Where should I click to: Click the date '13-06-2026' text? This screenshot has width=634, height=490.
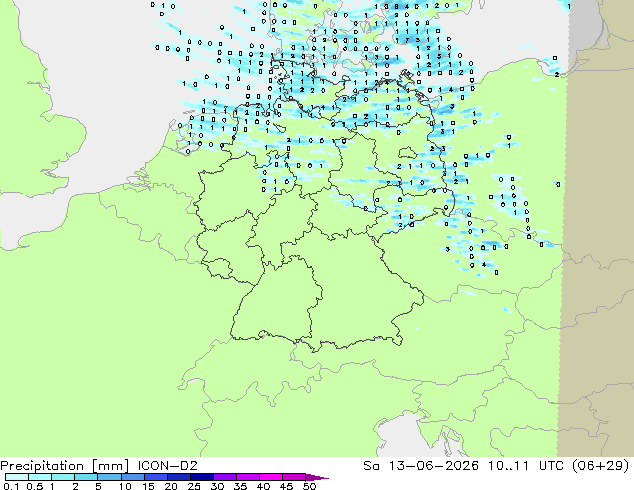(x=433, y=466)
